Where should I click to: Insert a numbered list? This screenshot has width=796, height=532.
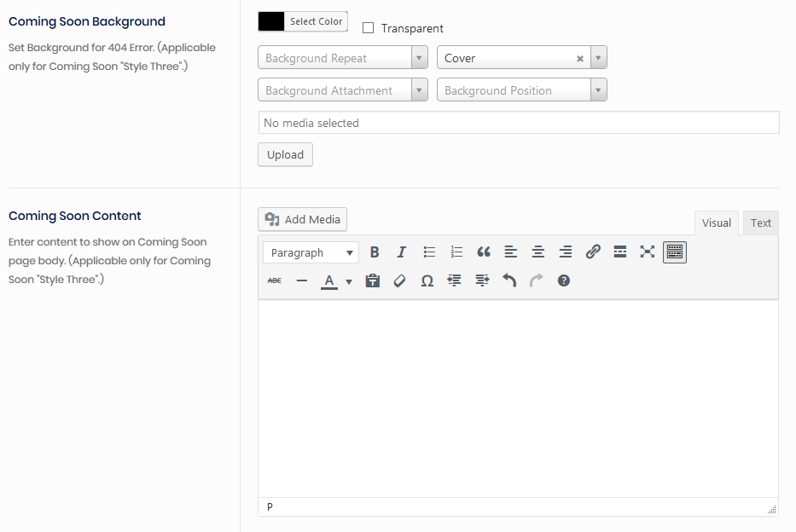point(456,252)
